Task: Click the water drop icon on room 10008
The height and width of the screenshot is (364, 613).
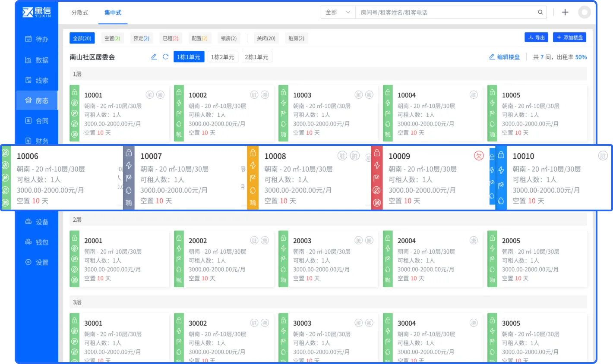Action: 253,190
